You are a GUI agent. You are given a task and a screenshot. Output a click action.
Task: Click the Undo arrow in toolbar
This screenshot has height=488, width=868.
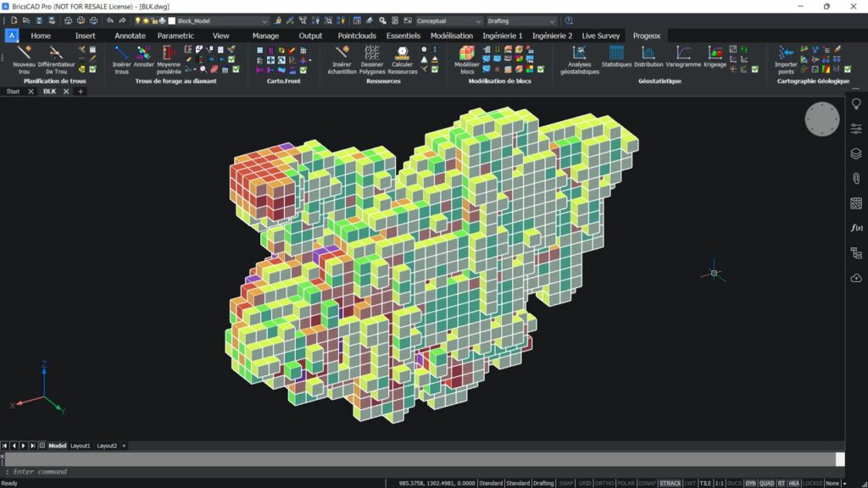click(x=109, y=20)
